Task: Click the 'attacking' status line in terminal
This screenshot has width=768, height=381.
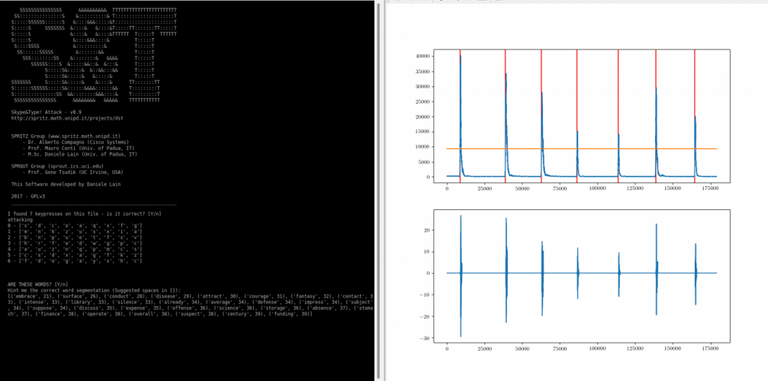Action: click(x=20, y=220)
